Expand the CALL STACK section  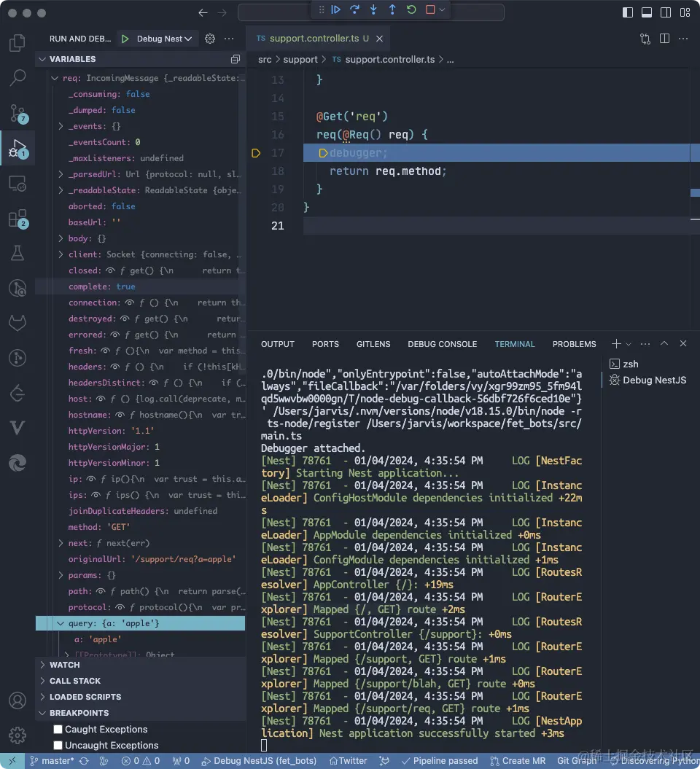click(x=141, y=681)
